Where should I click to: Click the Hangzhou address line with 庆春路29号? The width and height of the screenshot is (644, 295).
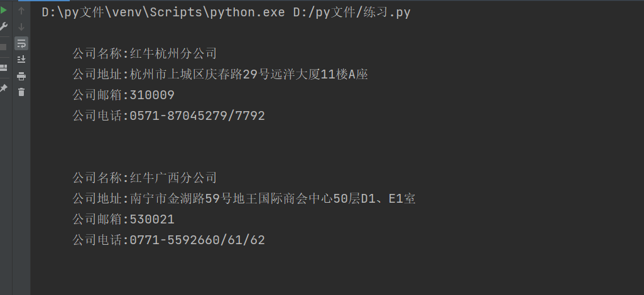(220, 75)
